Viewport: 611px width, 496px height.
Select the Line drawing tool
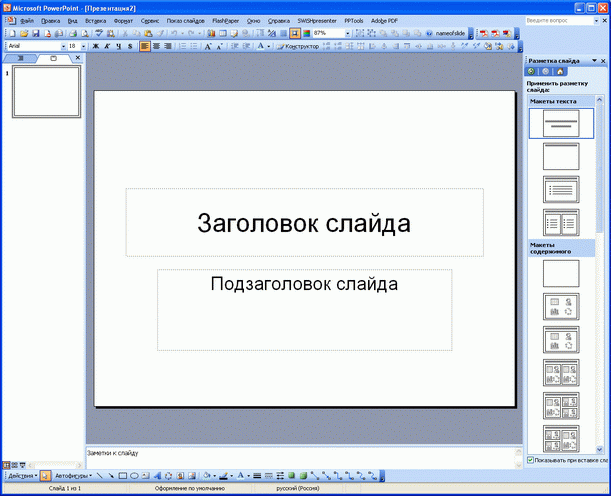point(99,476)
